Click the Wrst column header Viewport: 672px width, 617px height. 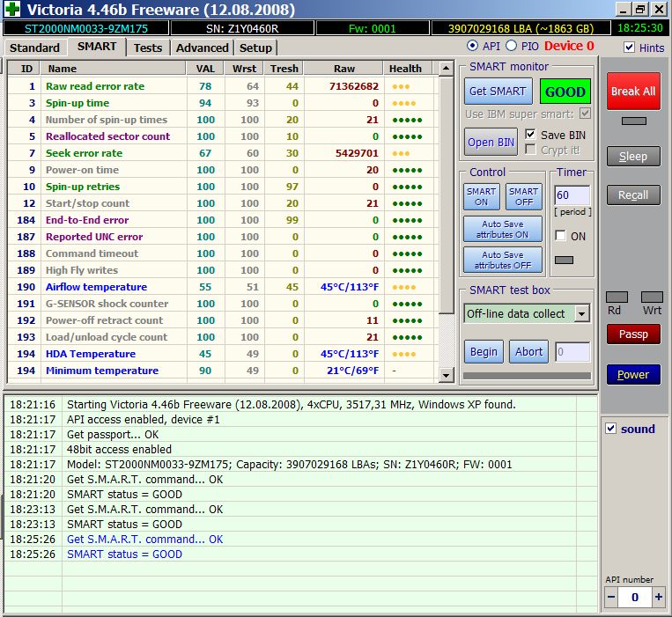pos(244,69)
